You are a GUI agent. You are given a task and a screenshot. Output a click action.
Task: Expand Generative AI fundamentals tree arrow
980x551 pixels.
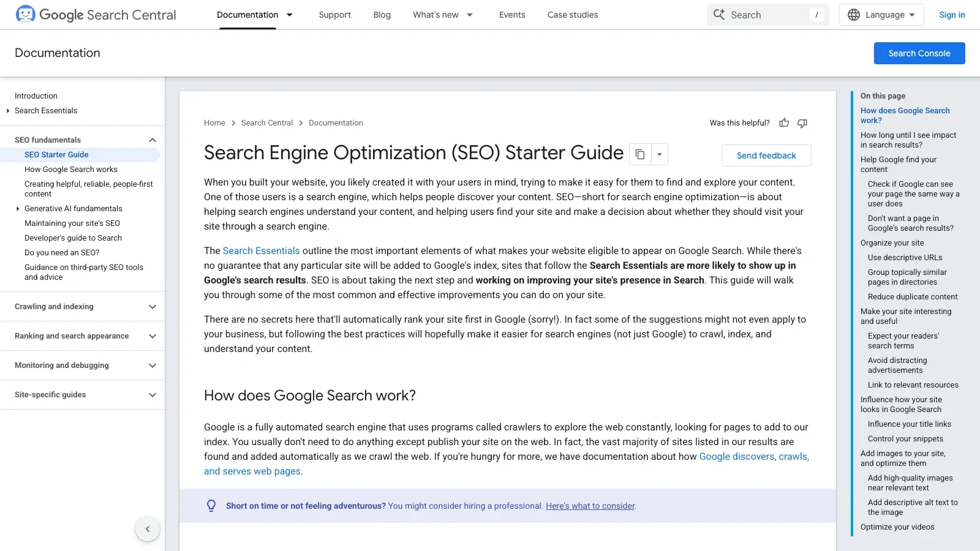(x=18, y=209)
